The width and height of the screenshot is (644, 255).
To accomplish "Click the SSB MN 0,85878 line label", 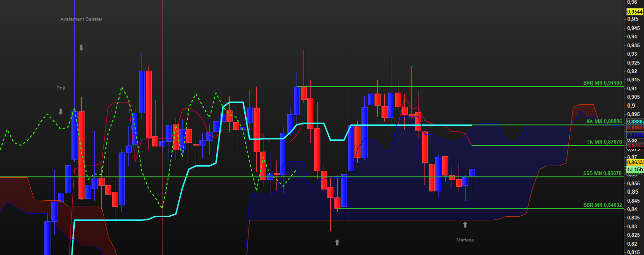I will 602,173.
